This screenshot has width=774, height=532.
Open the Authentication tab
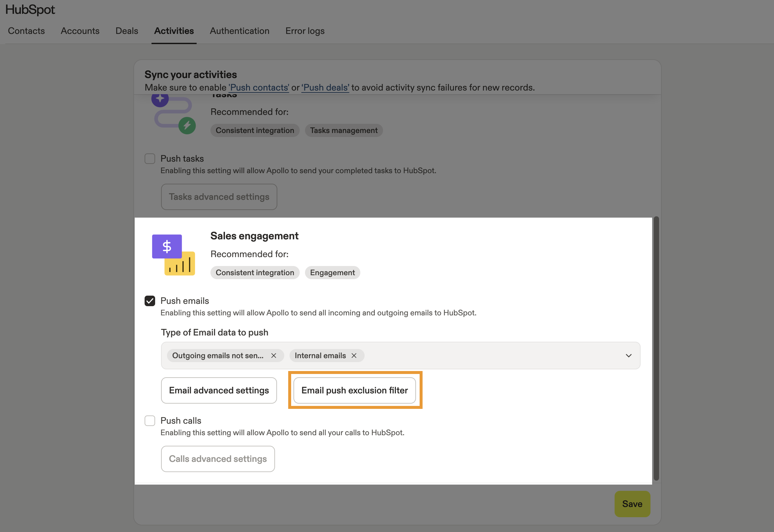pos(239,31)
